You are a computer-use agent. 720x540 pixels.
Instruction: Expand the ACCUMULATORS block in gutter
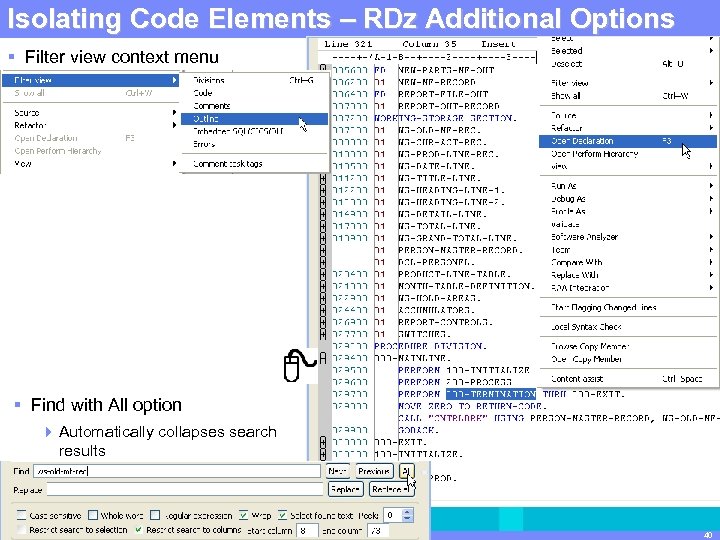323,310
